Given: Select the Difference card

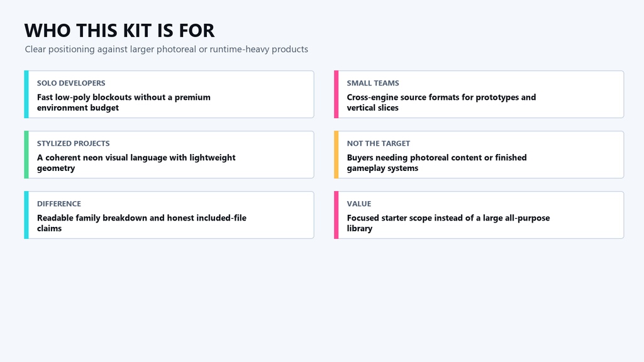Looking at the screenshot, I should (169, 215).
